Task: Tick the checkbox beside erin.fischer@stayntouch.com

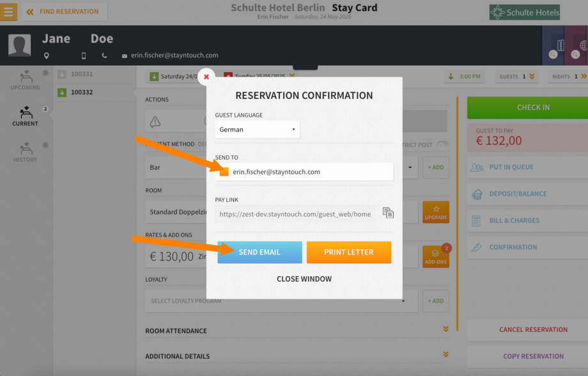Action: [224, 172]
